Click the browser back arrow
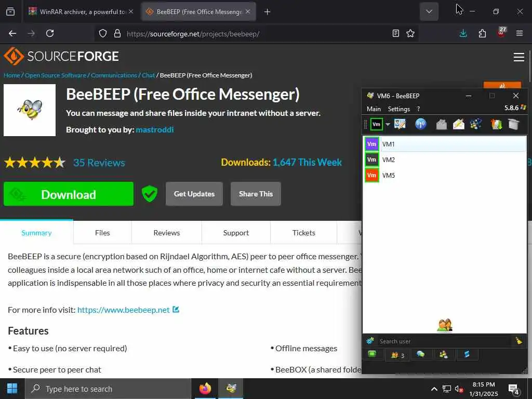This screenshot has width=532, height=399. 12,33
